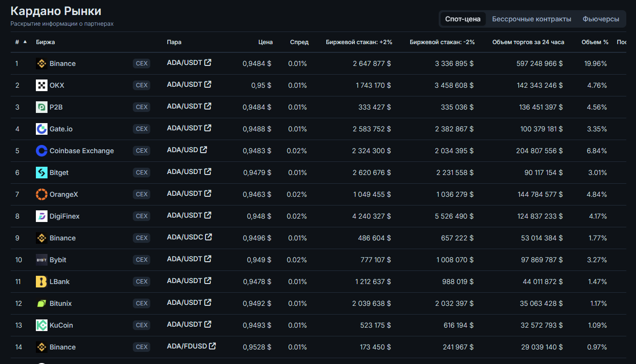Click the LBank exchange logo
Viewport: 636px width, 364px height.
click(42, 282)
